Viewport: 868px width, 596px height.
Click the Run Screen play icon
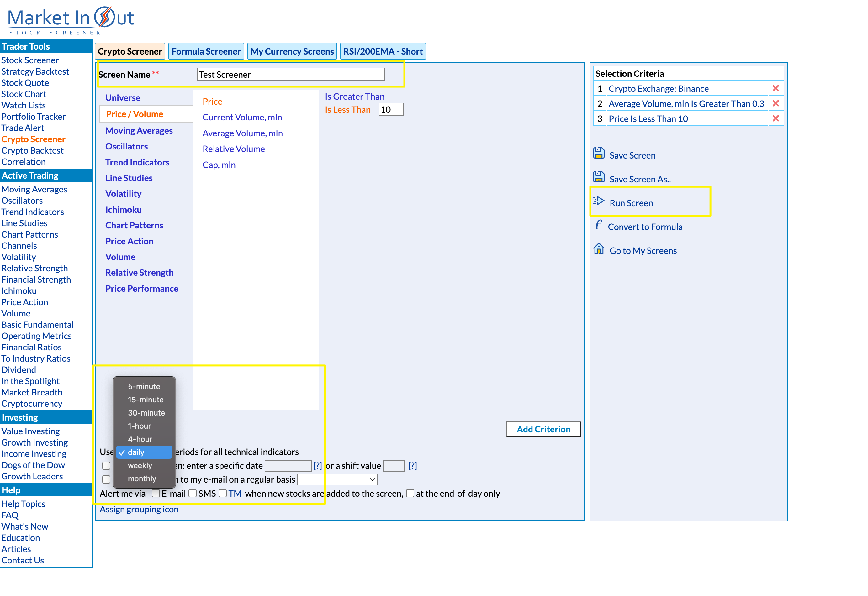pyautogui.click(x=599, y=201)
